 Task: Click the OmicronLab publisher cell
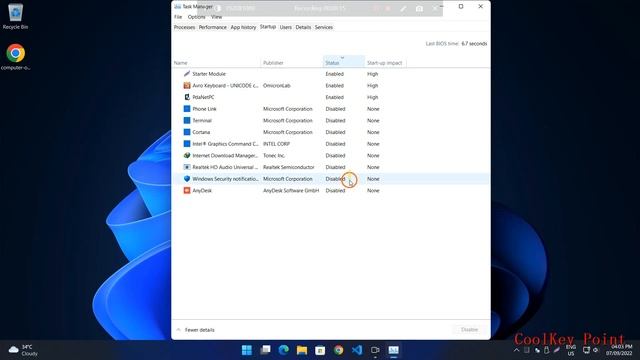277,85
